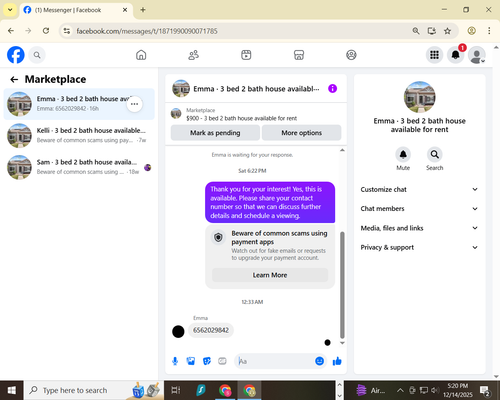Click the taskbar volume speaker icon
Image resolution: width=500 pixels, height=400 pixels.
(434, 390)
